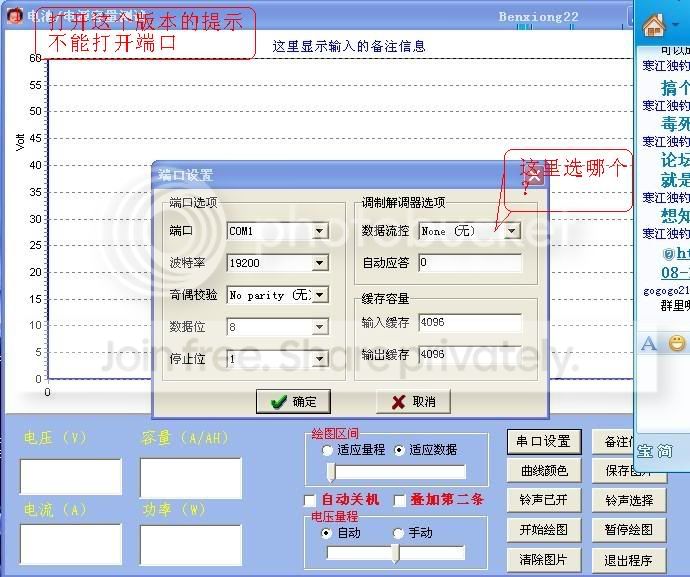Expand the 数据流控 None dropdown

click(511, 231)
